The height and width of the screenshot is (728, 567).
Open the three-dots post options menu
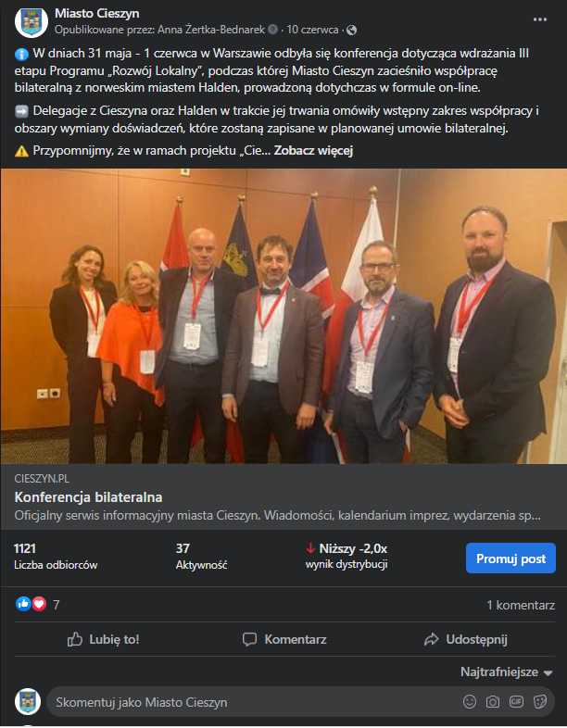pos(539,19)
